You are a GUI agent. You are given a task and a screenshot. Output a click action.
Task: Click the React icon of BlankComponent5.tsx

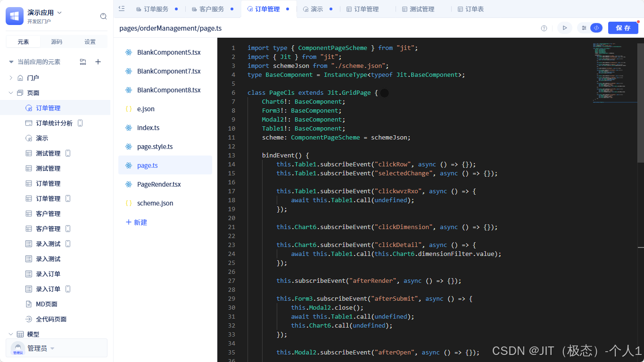(129, 52)
